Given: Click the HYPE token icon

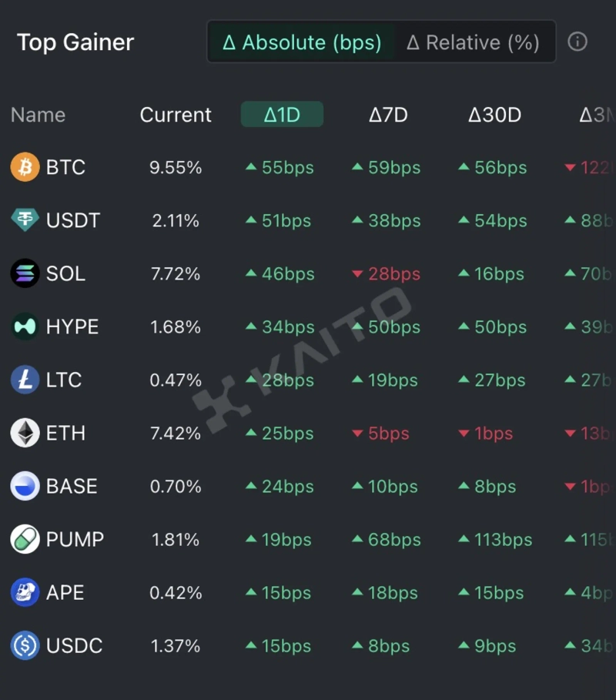Looking at the screenshot, I should pos(25,327).
